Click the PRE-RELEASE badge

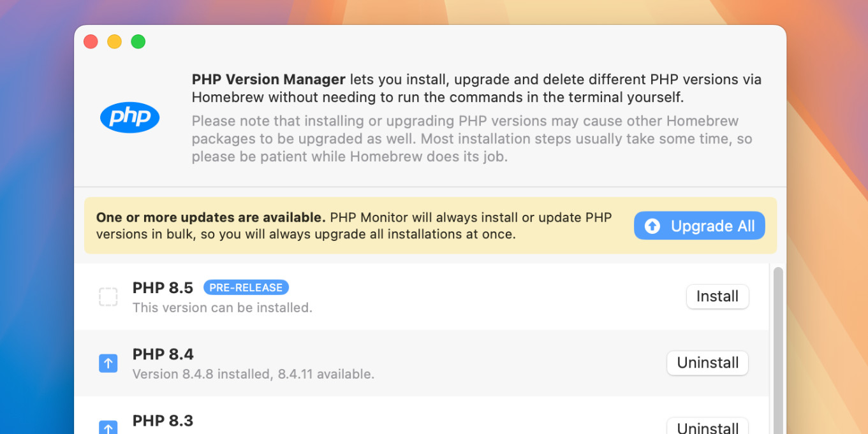click(x=246, y=287)
